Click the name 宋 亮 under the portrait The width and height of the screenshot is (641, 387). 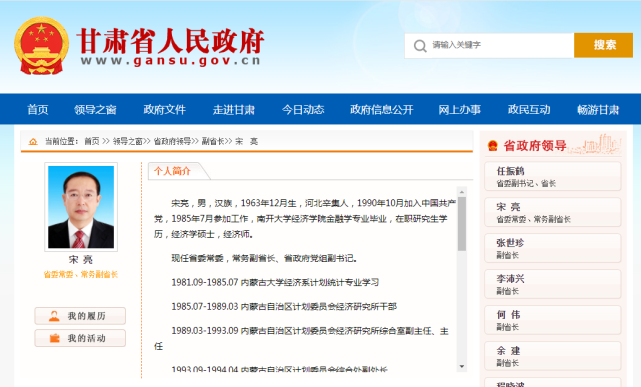(x=81, y=259)
